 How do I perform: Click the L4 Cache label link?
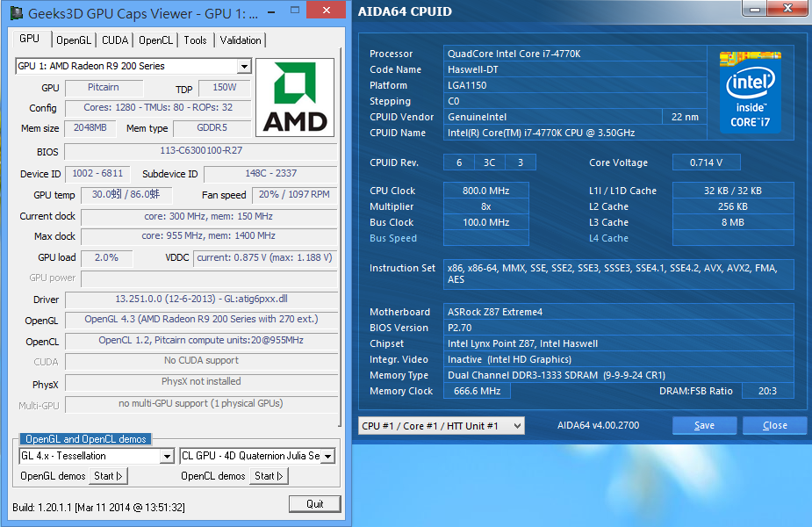(608, 238)
